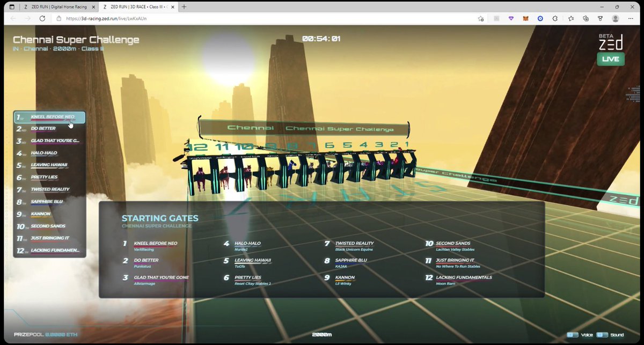Click the Lachlan Valley Stables name
The height and width of the screenshot is (345, 644).
coord(455,249)
